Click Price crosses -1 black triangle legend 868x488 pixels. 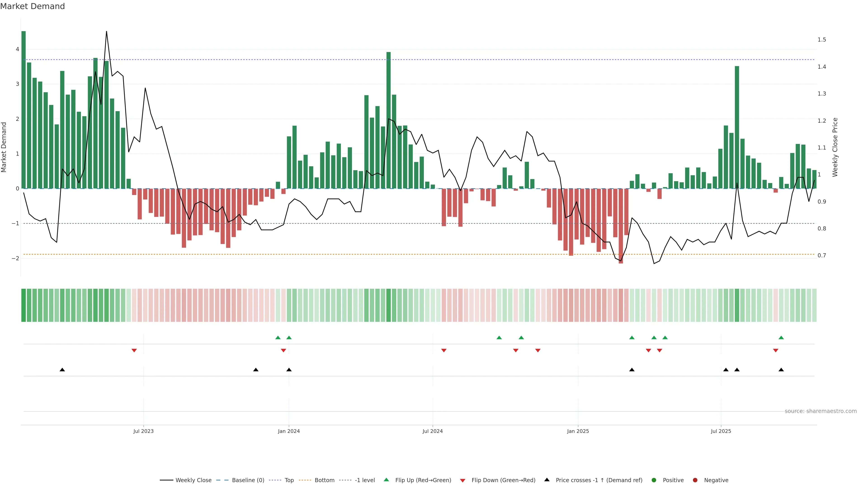tap(547, 480)
